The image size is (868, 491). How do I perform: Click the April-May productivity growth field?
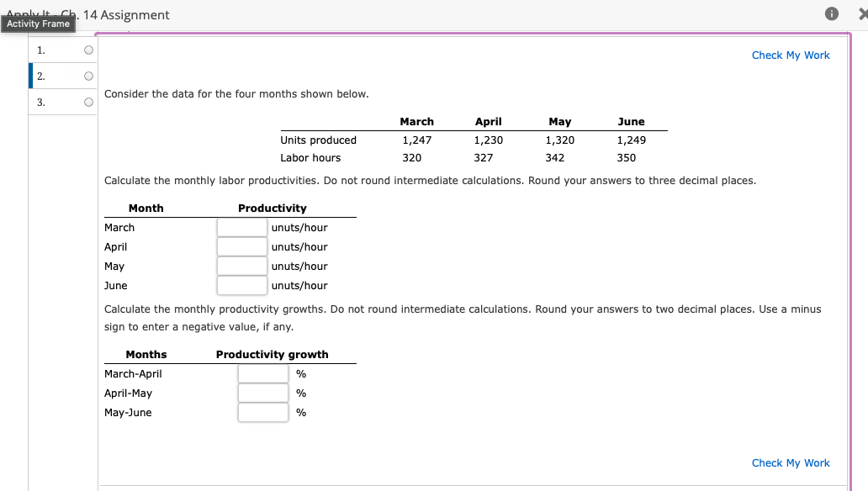[x=263, y=393]
